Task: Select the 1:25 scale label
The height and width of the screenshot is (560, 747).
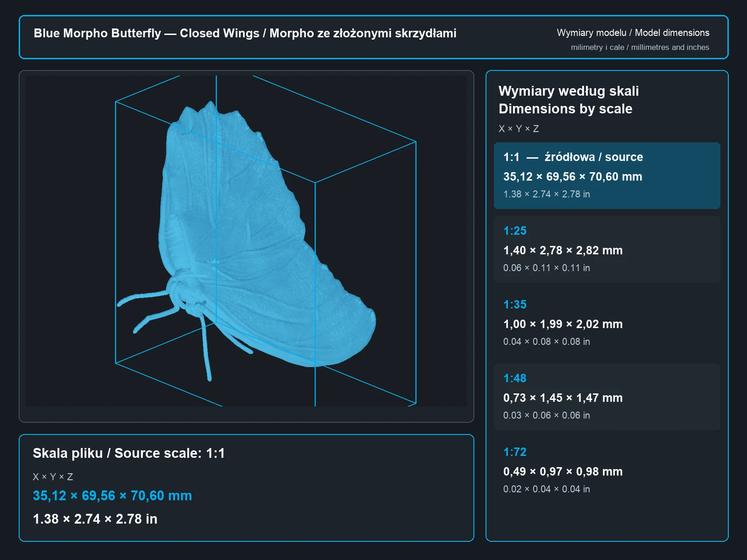Action: (515, 231)
